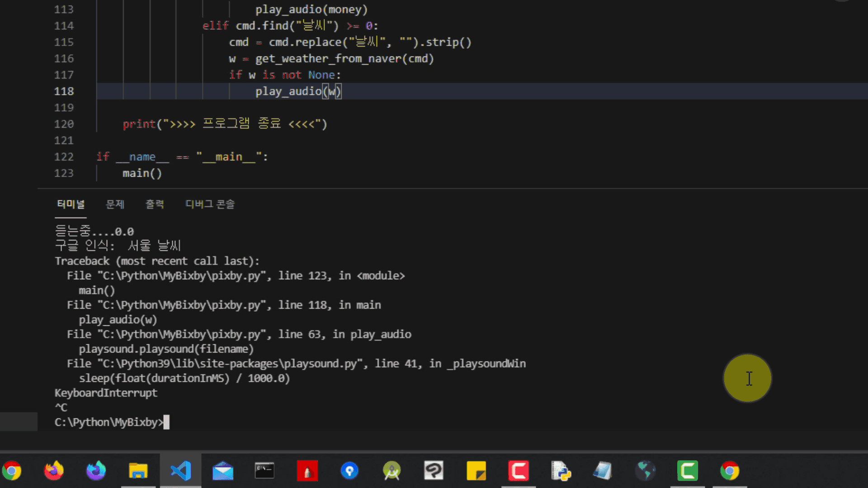Open File Explorer from the taskbar

point(138,471)
